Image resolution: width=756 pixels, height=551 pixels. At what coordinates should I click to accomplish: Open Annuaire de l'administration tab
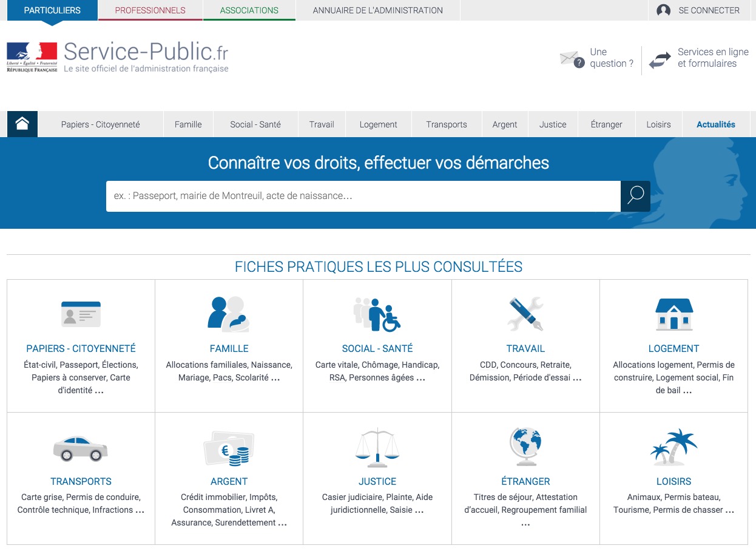click(x=377, y=10)
